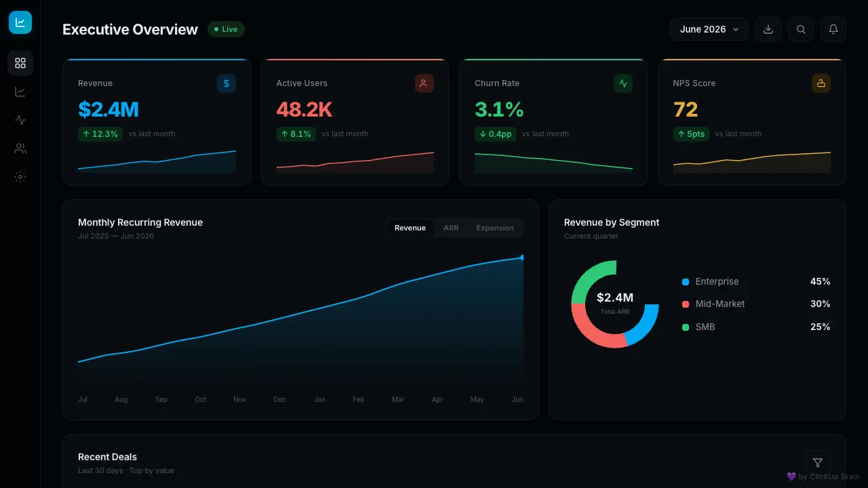Click the 72 NPS score value
The width and height of the screenshot is (868, 488).
686,109
